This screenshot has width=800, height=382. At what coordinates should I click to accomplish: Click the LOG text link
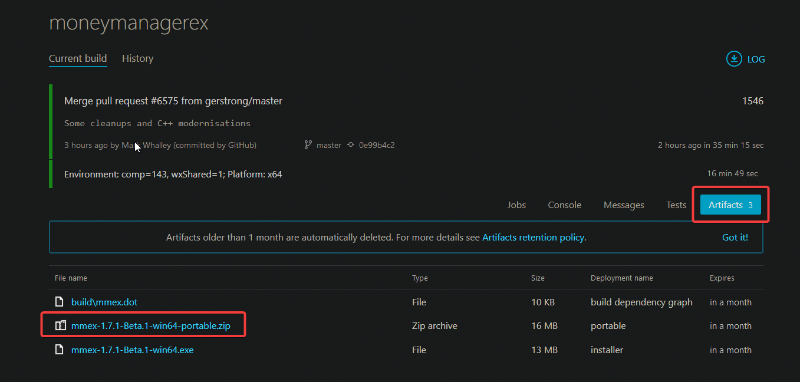click(x=756, y=59)
